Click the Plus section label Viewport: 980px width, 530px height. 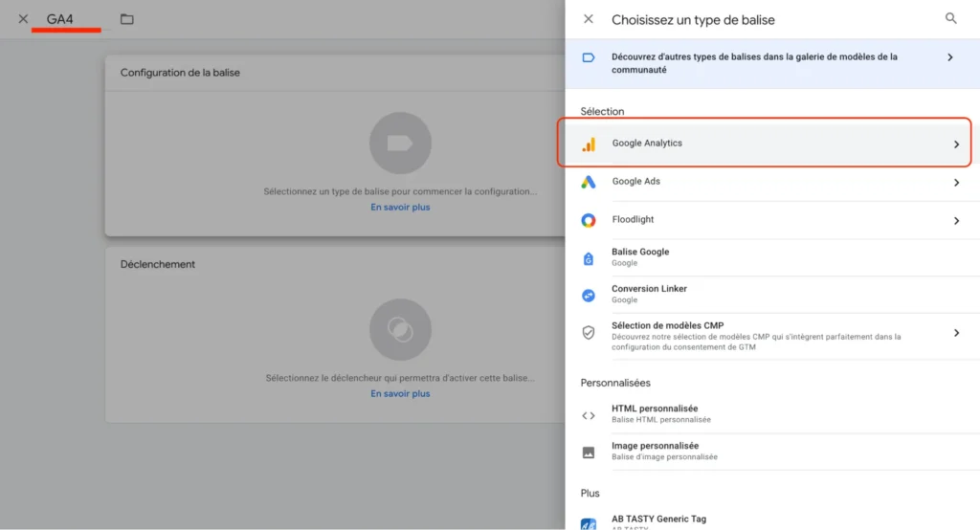[590, 493]
